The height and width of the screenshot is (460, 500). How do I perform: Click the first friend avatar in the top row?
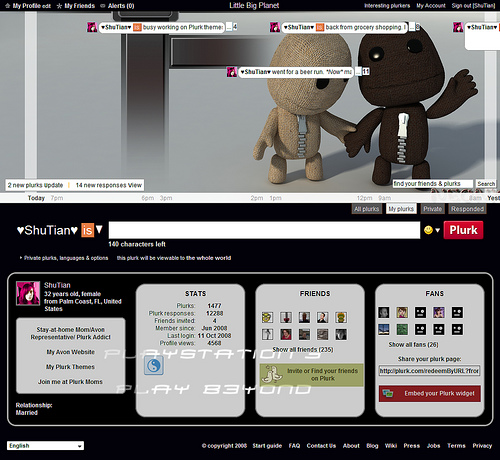pyautogui.click(x=267, y=317)
